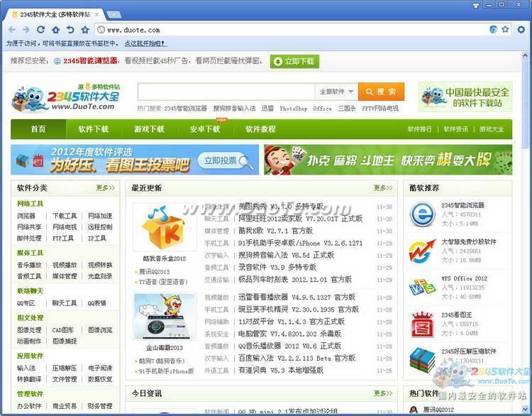Click the 2345软件大全 site logo
Screen dimensions: 532x416
tap(66, 97)
